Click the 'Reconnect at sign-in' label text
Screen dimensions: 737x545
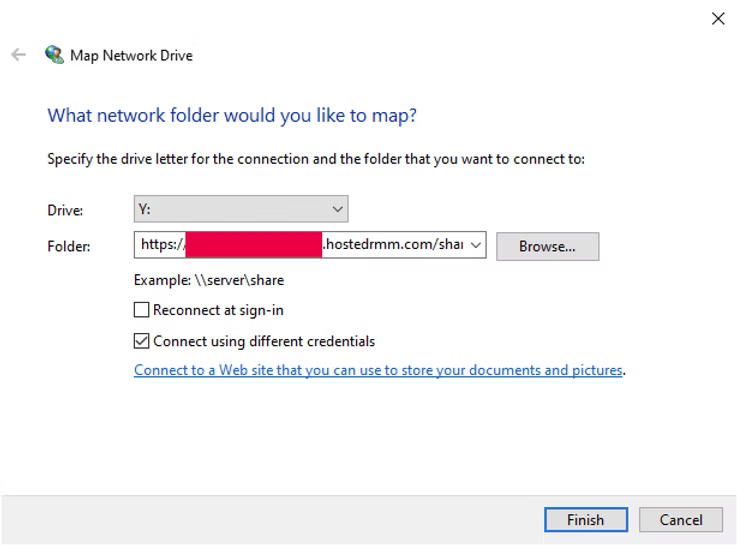[218, 311]
